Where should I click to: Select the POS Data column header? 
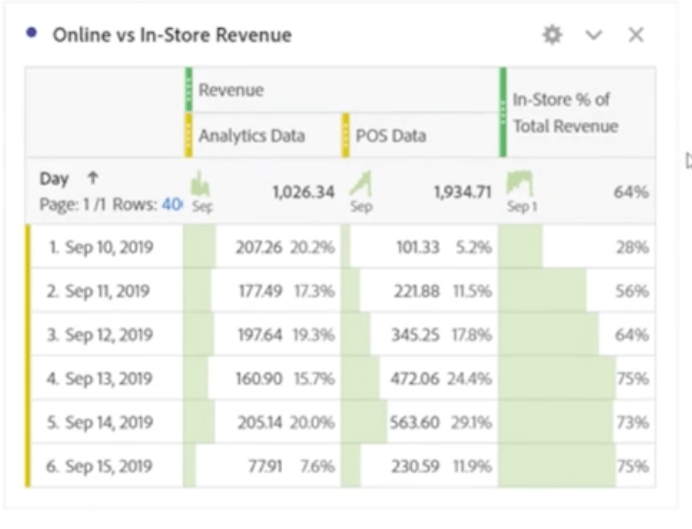point(391,135)
